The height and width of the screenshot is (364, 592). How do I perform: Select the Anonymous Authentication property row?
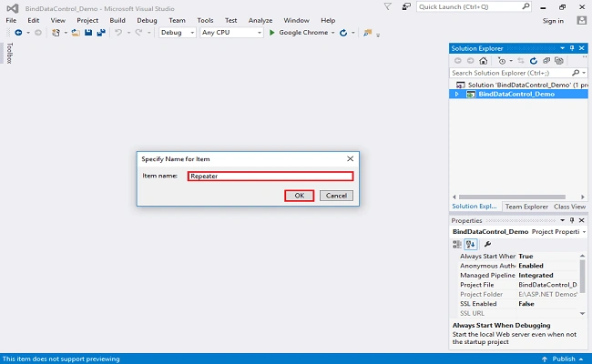515,266
